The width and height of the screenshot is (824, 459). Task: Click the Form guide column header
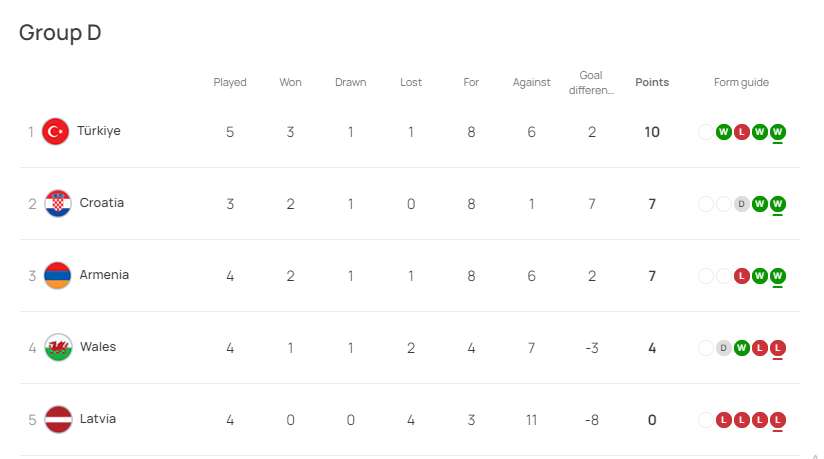pyautogui.click(x=741, y=83)
